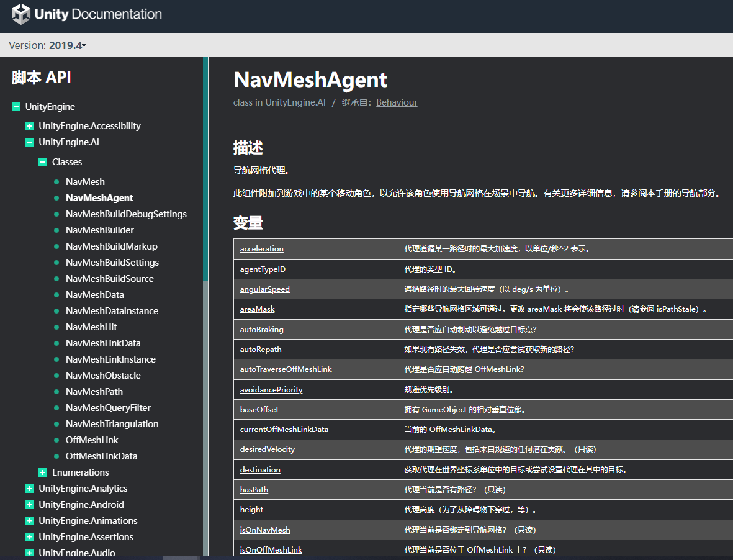Expand the UnityEngine.Android node
The height and width of the screenshot is (560, 733).
tap(29, 505)
